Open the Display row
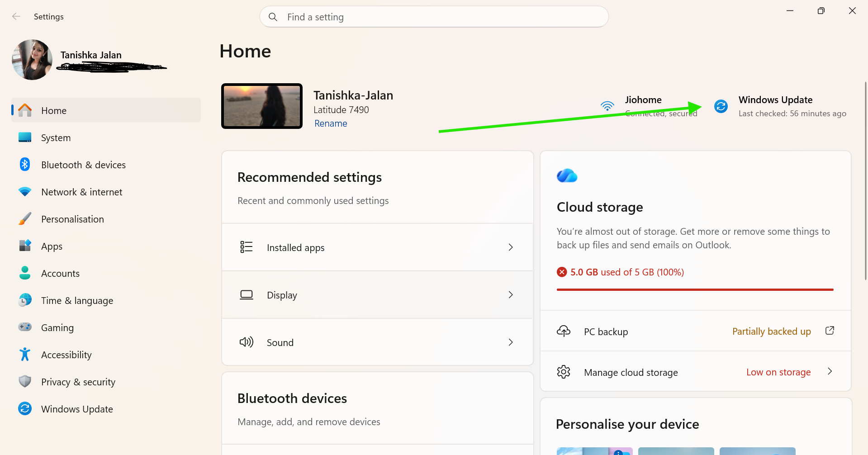This screenshot has width=868, height=455. pyautogui.click(x=378, y=295)
